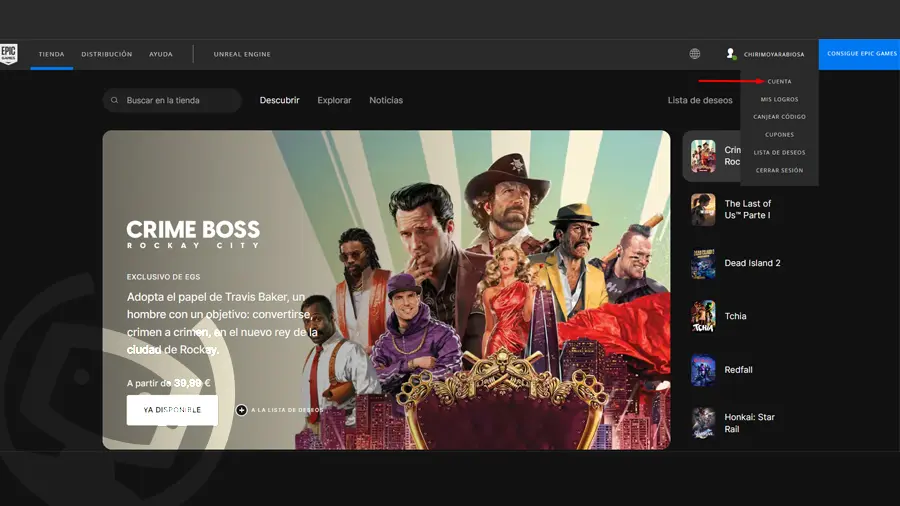Go to Unreal Engine link
This screenshot has width=900, height=506.
point(242,54)
